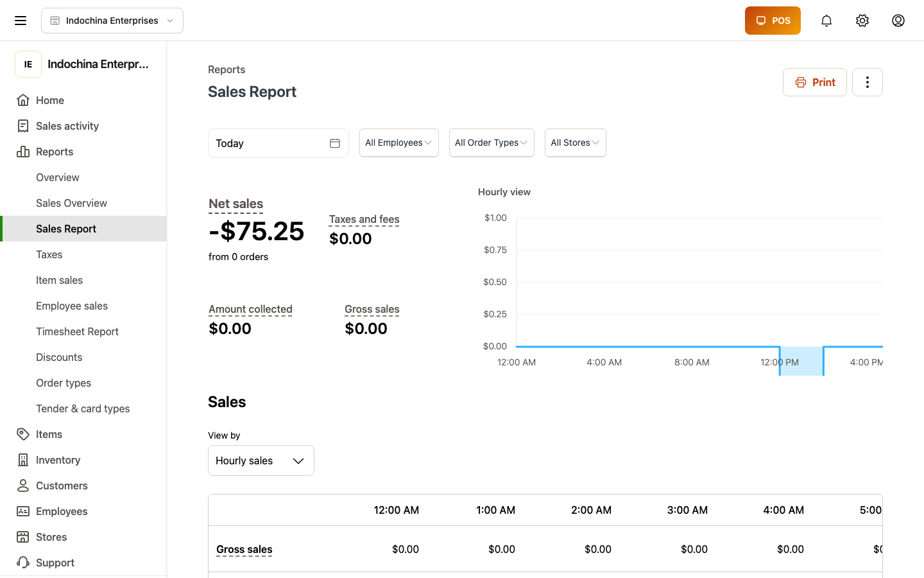The width and height of the screenshot is (924, 578).
Task: Expand the Indochina Enterprises business switcher
Action: (112, 21)
